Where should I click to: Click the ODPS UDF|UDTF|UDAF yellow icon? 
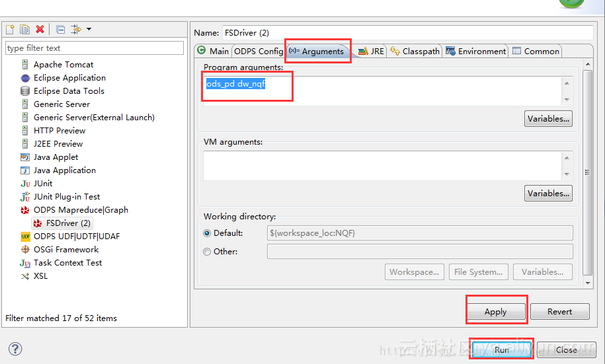point(25,237)
